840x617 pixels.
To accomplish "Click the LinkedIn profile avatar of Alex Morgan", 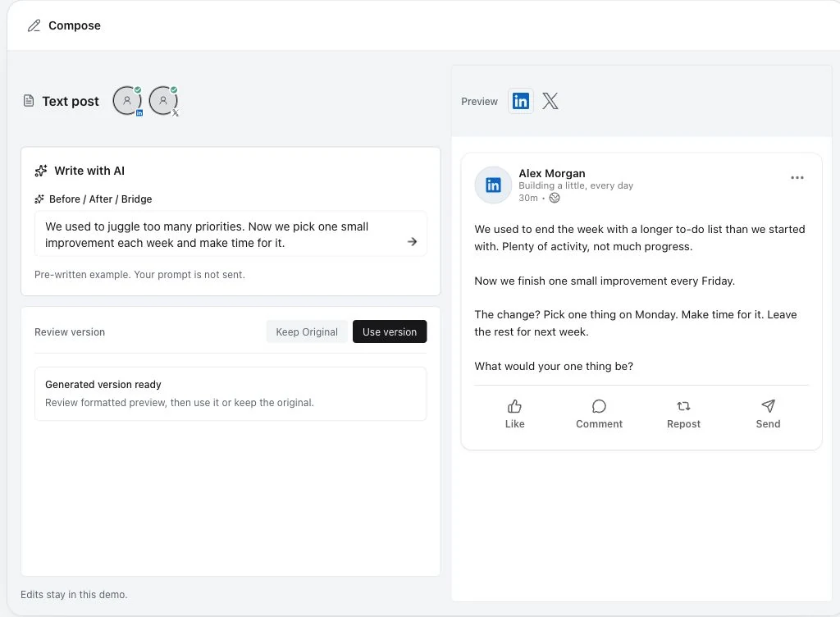I will 493,185.
